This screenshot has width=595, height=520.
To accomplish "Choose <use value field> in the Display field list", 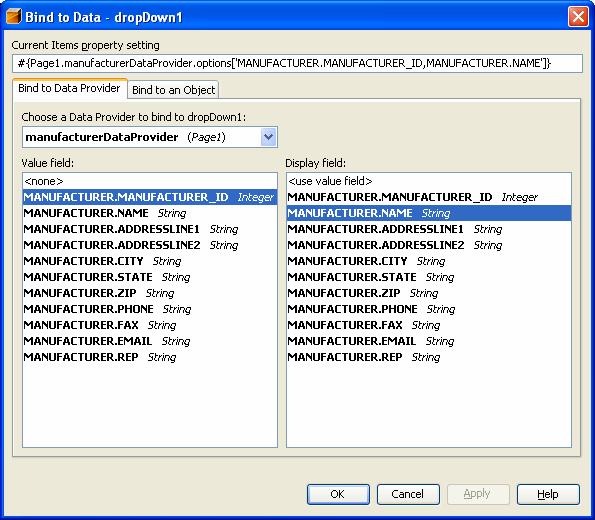I will 429,181.
